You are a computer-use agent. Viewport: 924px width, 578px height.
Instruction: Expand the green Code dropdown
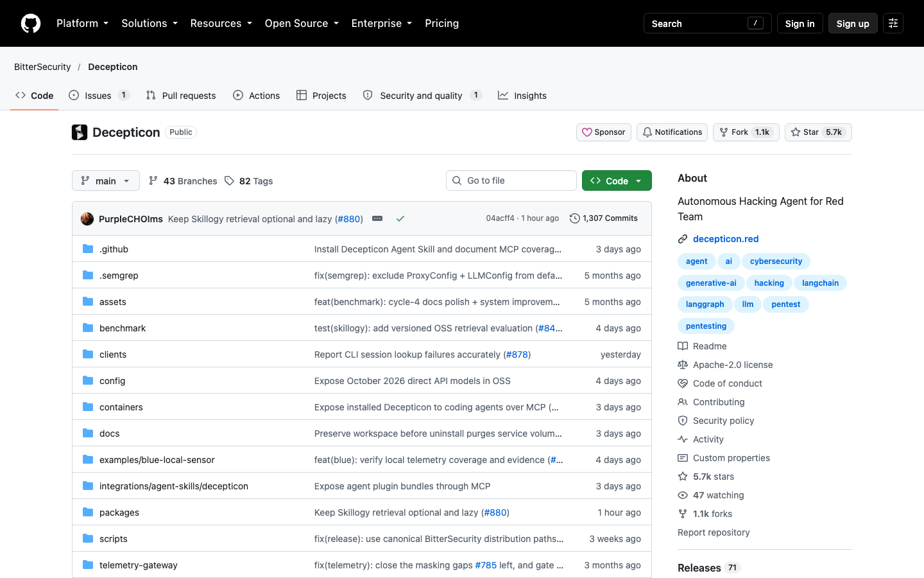tap(617, 181)
